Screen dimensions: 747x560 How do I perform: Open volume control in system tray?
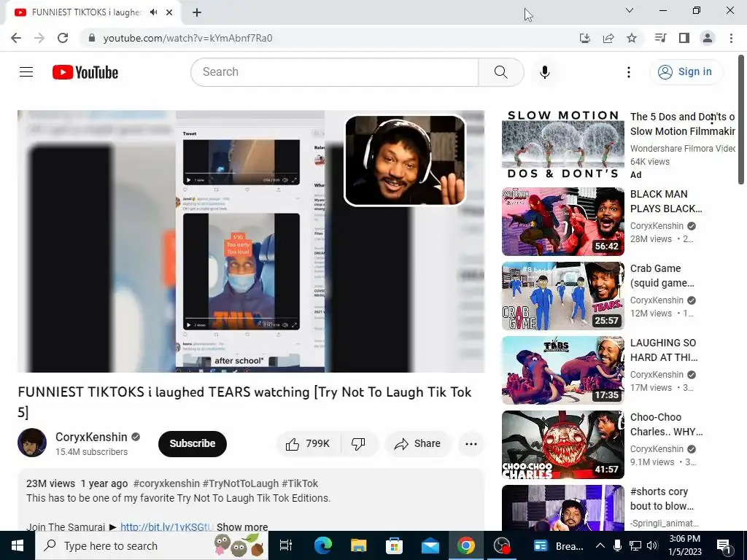(652, 545)
